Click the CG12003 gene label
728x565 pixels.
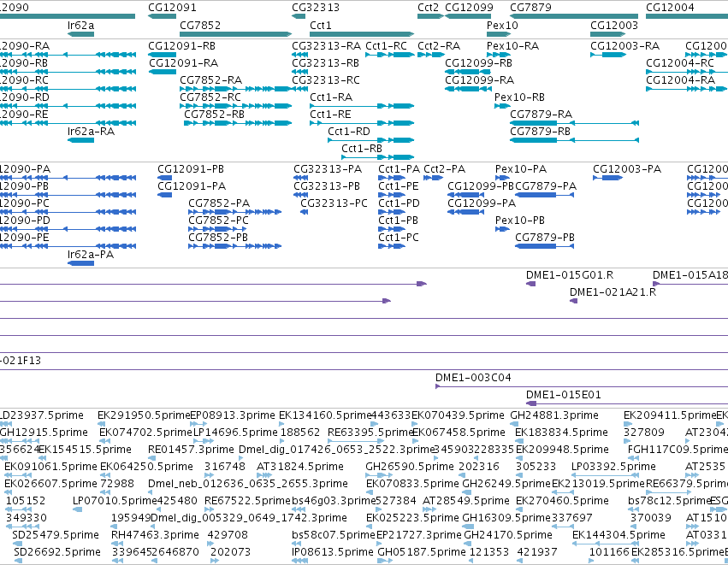point(614,25)
